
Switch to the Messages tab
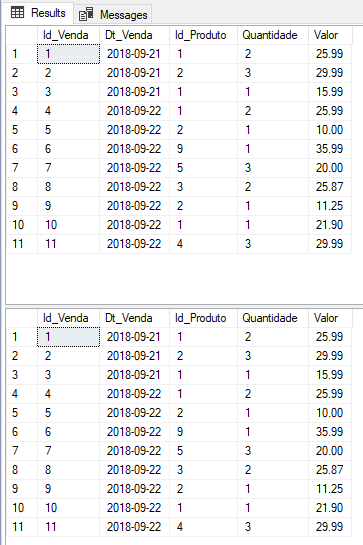coord(113,14)
